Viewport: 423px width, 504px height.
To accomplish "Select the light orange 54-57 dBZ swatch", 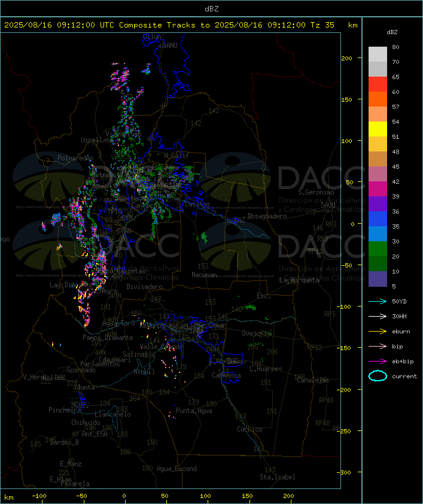I will tap(378, 114).
